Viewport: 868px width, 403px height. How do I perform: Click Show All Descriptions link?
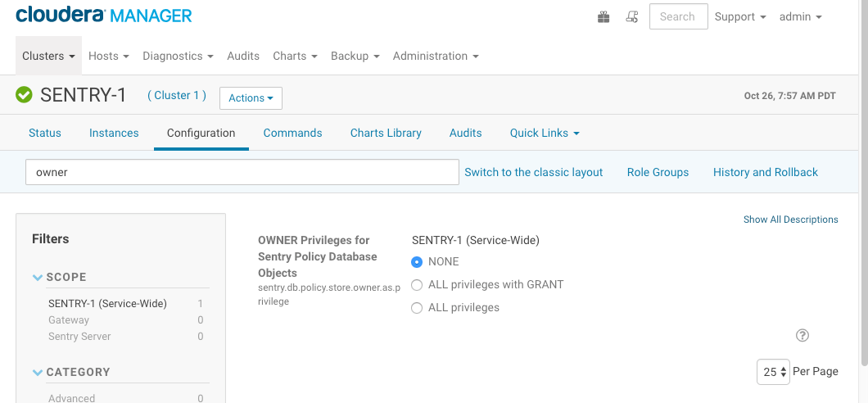click(x=790, y=220)
